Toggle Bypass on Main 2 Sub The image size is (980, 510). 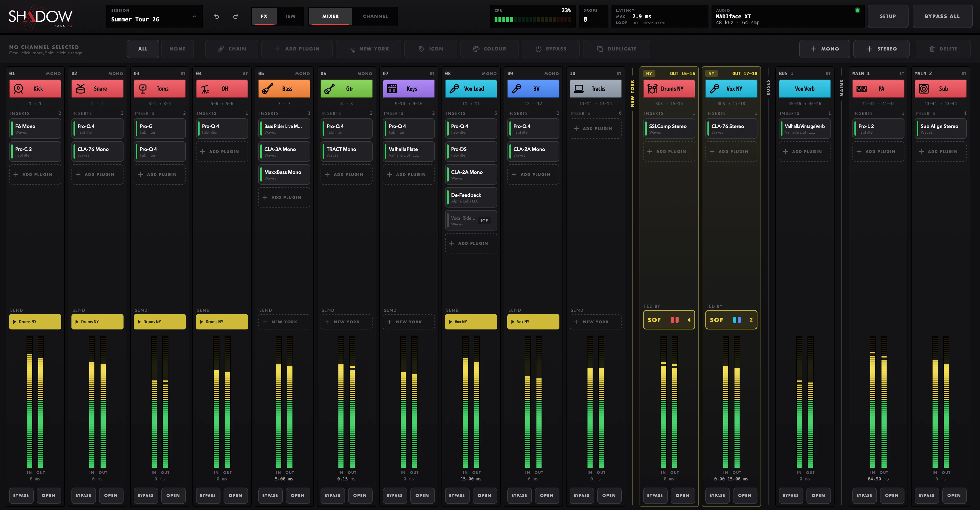pos(926,495)
